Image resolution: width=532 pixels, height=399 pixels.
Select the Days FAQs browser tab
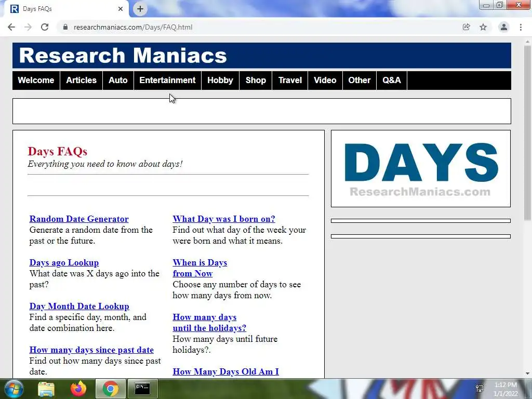pos(66,9)
